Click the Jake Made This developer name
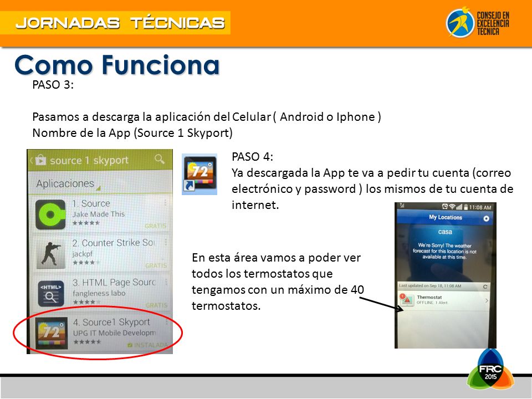 tap(99, 214)
